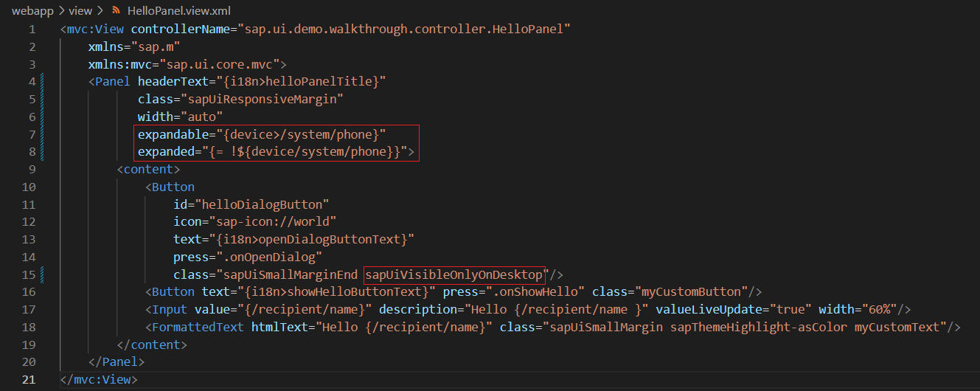
Task: Open the webapp breadcrumb segment
Action: click(x=31, y=10)
